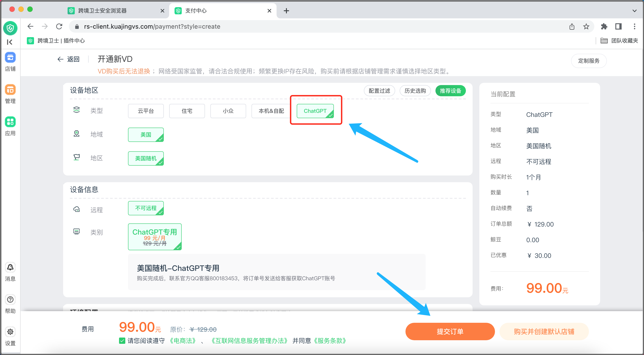The image size is (644, 355).
Task: Close the 支付中心 tab
Action: tap(269, 11)
